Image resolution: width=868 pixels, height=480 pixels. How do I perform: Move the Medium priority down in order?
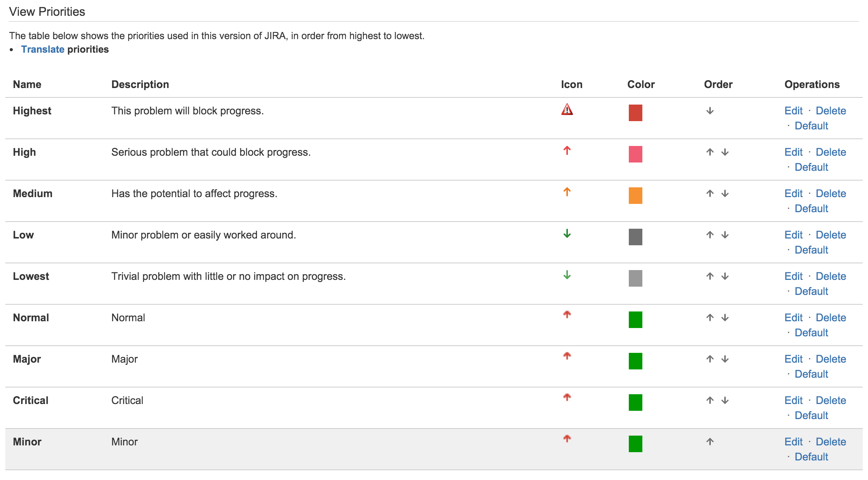[724, 193]
